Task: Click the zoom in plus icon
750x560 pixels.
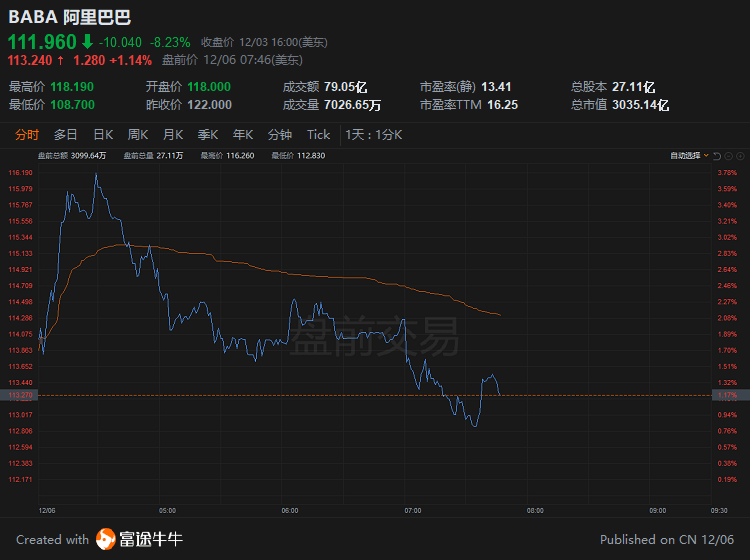Action: pyautogui.click(x=740, y=156)
